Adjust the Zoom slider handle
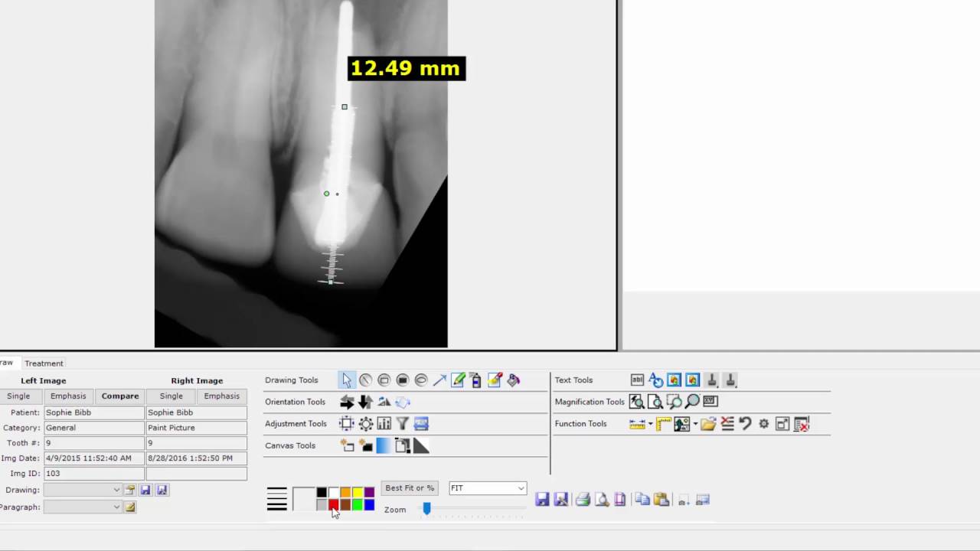The width and height of the screenshot is (980, 551). point(426,509)
